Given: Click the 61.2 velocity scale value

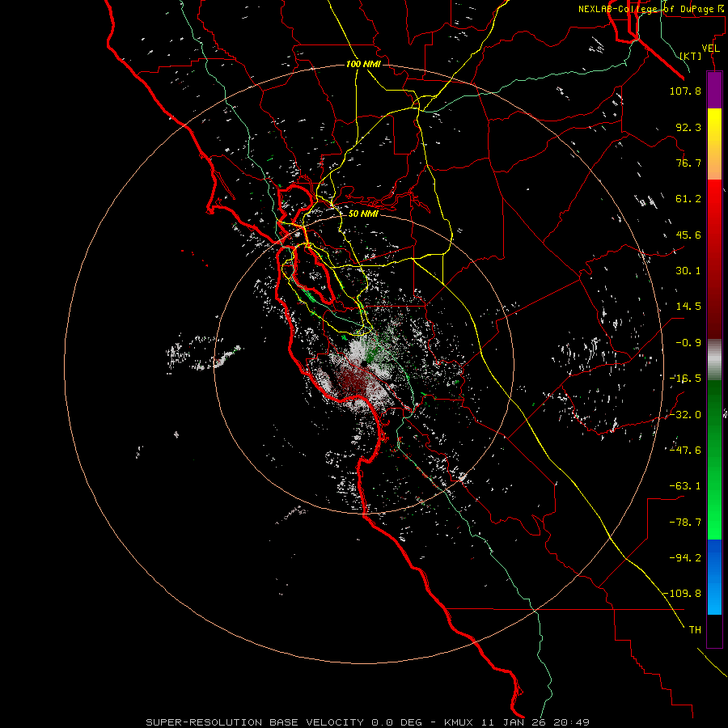Looking at the screenshot, I should coord(688,199).
